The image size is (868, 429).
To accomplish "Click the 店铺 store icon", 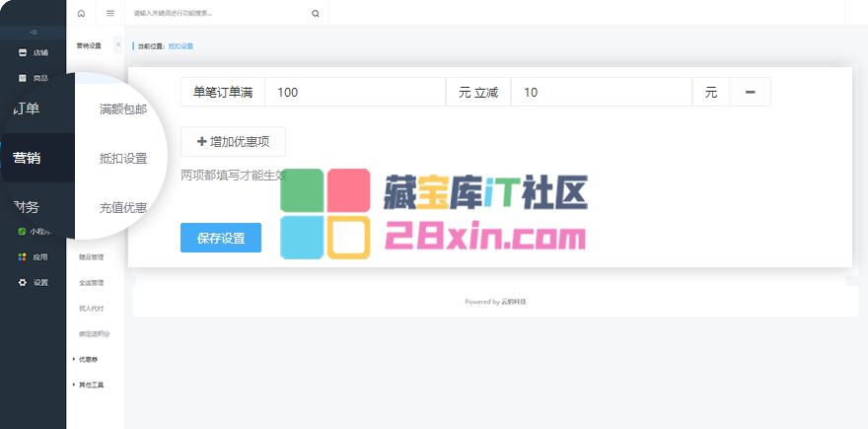I will 22,52.
